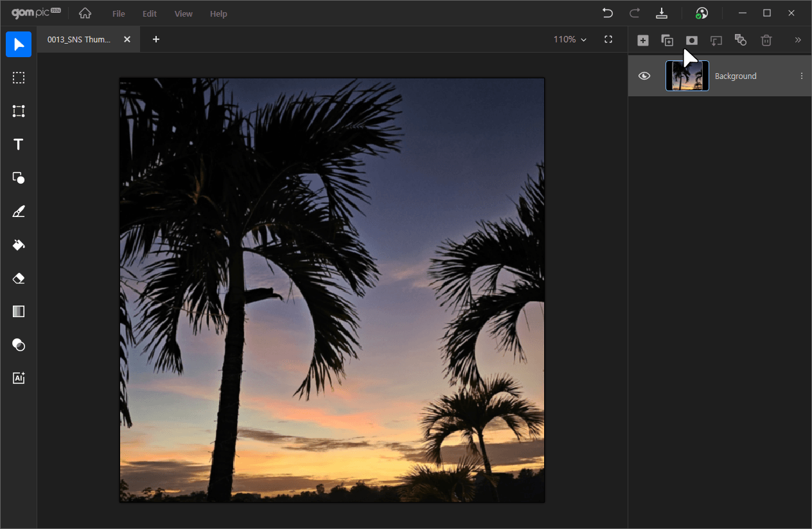Select the Background layer thumbnail

(x=687, y=76)
